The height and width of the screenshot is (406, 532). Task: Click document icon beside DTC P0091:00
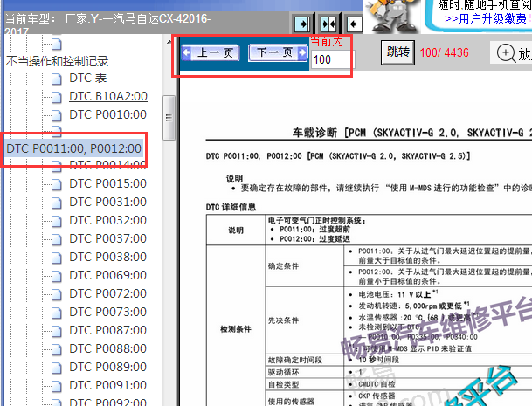[x=57, y=386]
